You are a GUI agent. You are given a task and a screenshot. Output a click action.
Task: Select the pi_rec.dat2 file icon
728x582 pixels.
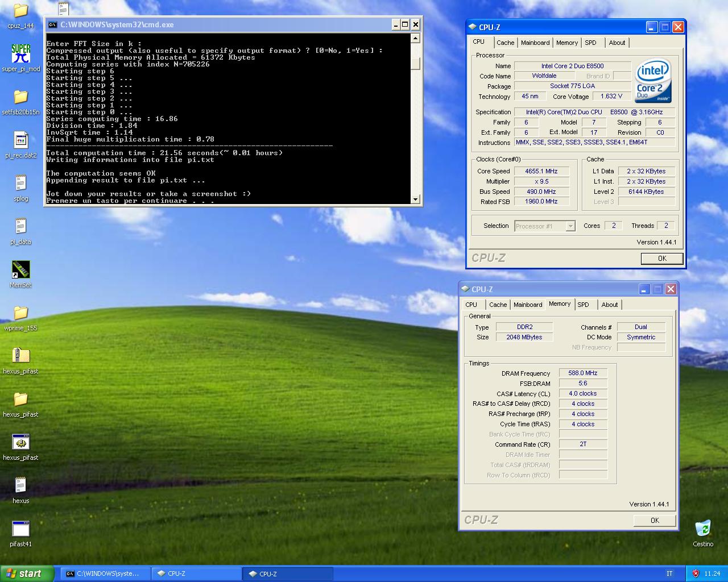(x=20, y=140)
